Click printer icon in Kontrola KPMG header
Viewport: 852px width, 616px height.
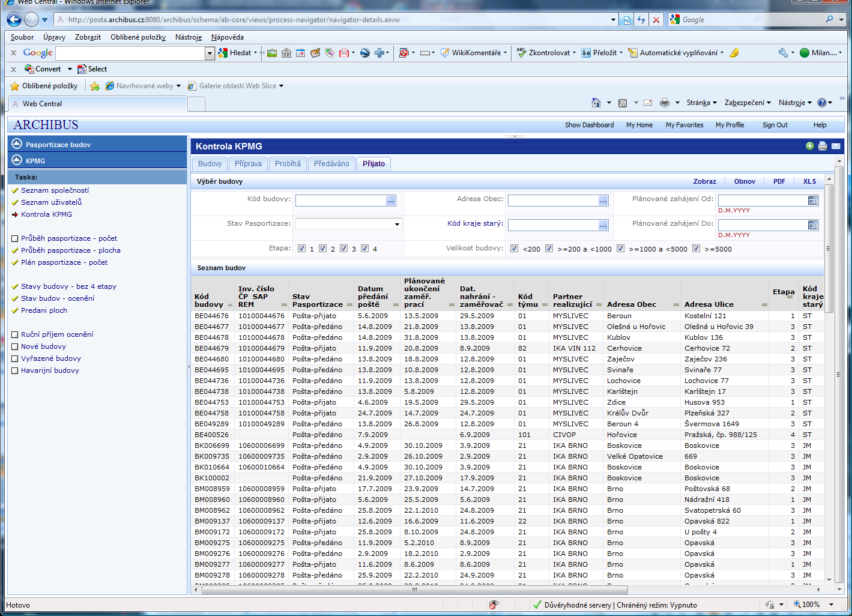[823, 146]
